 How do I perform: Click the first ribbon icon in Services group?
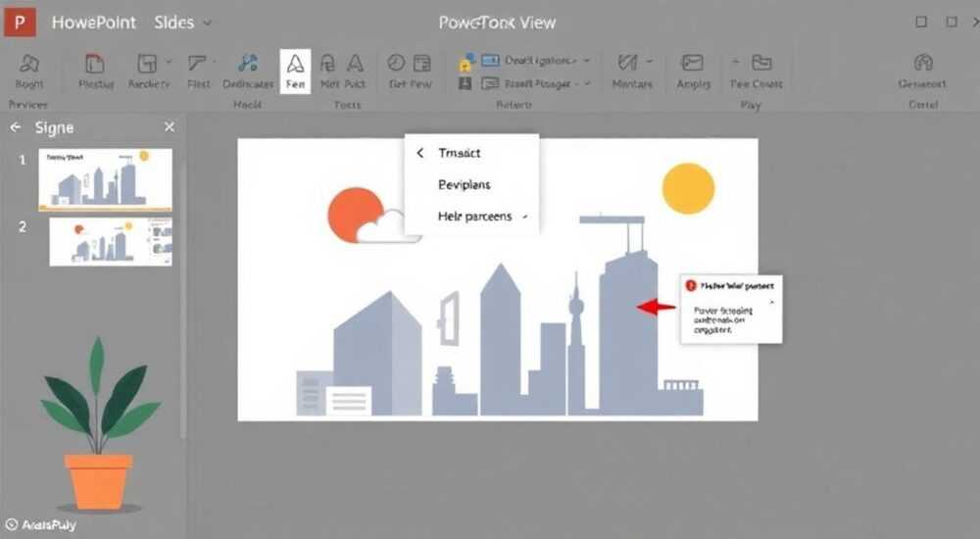pos(28,64)
